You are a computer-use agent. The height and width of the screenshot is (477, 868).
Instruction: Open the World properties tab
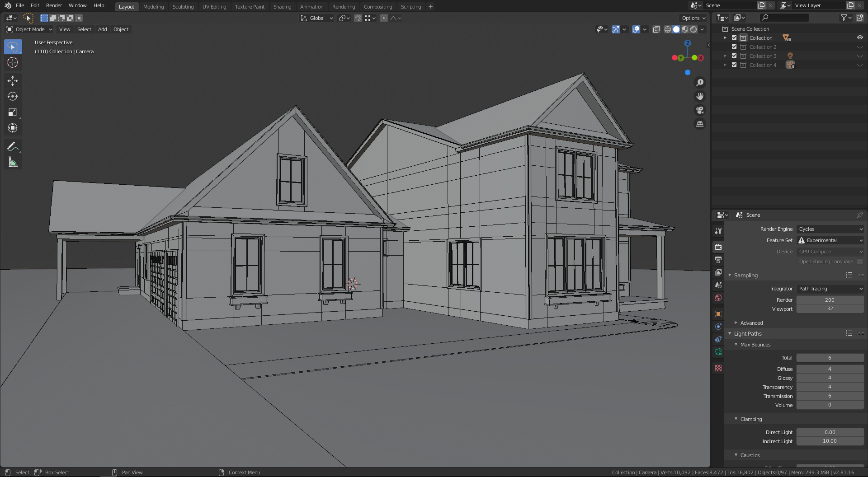coord(718,298)
